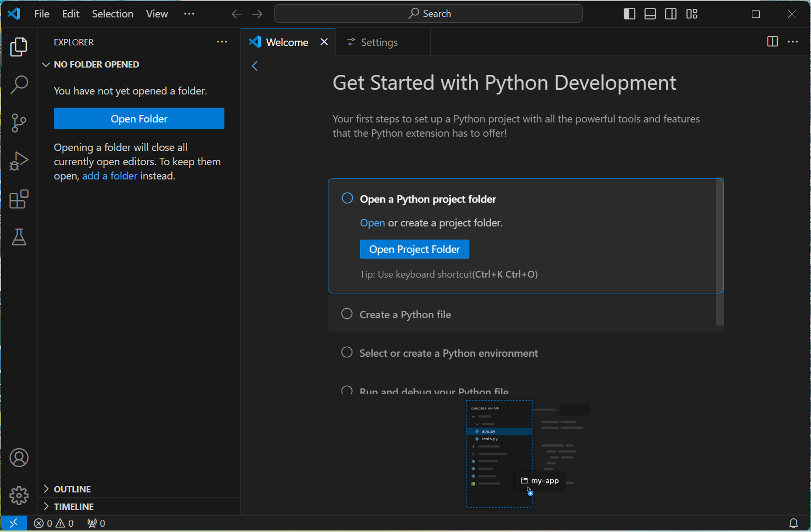Open the Source Control view
The height and width of the screenshot is (532, 811).
19,123
